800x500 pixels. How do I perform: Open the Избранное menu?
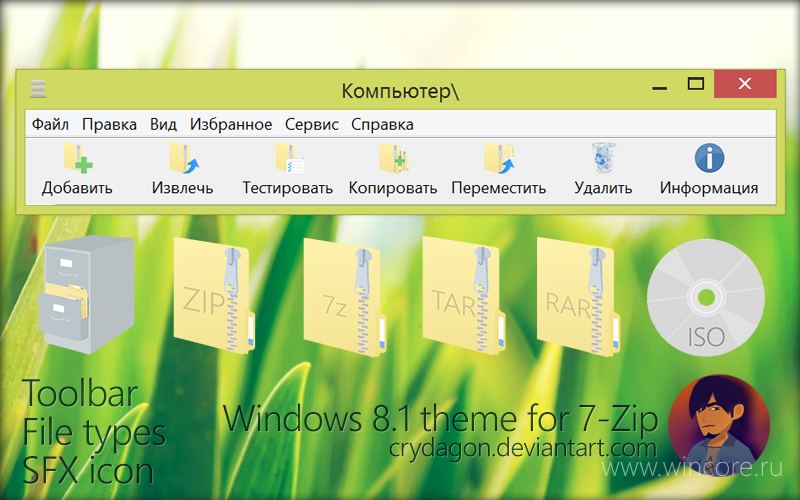[231, 124]
